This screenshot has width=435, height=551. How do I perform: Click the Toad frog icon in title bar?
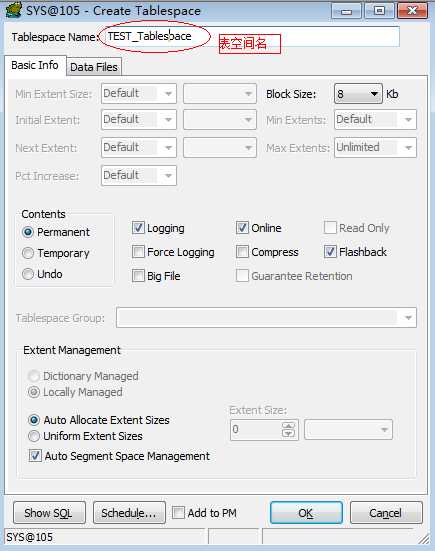coord(13,10)
